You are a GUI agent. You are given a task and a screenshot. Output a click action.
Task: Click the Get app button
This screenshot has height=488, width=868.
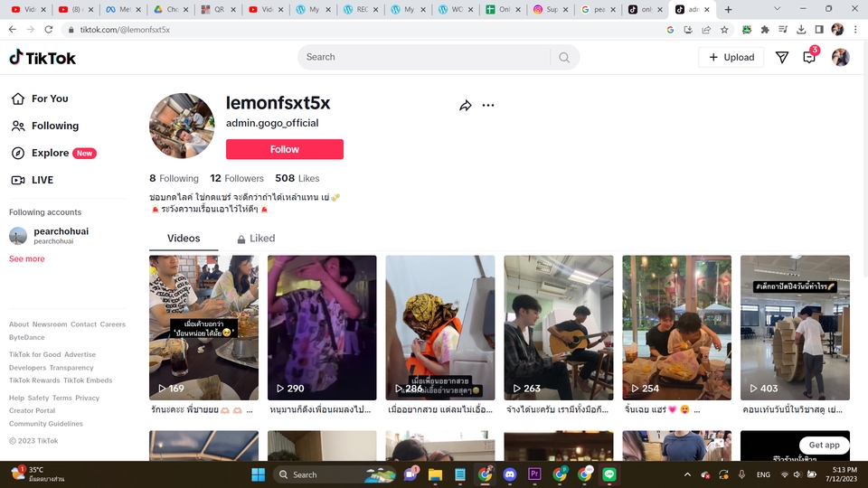[825, 445]
